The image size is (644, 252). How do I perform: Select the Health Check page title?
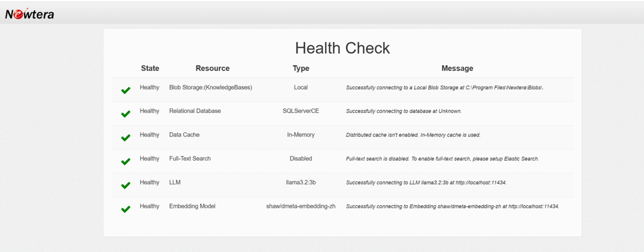pos(342,48)
